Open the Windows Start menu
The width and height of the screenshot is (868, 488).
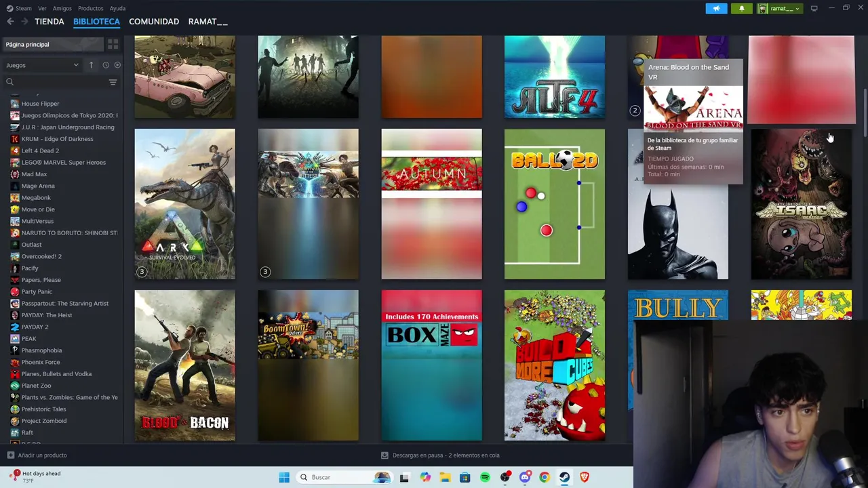284,477
